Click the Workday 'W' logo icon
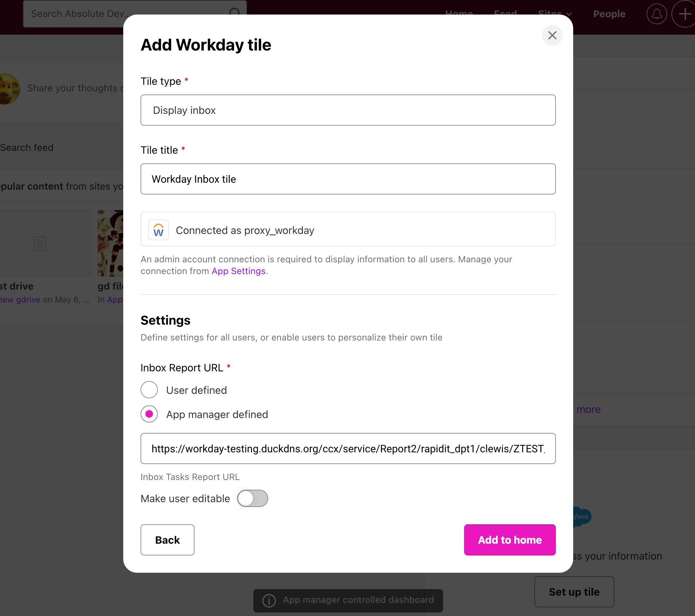The width and height of the screenshot is (695, 616). (158, 229)
